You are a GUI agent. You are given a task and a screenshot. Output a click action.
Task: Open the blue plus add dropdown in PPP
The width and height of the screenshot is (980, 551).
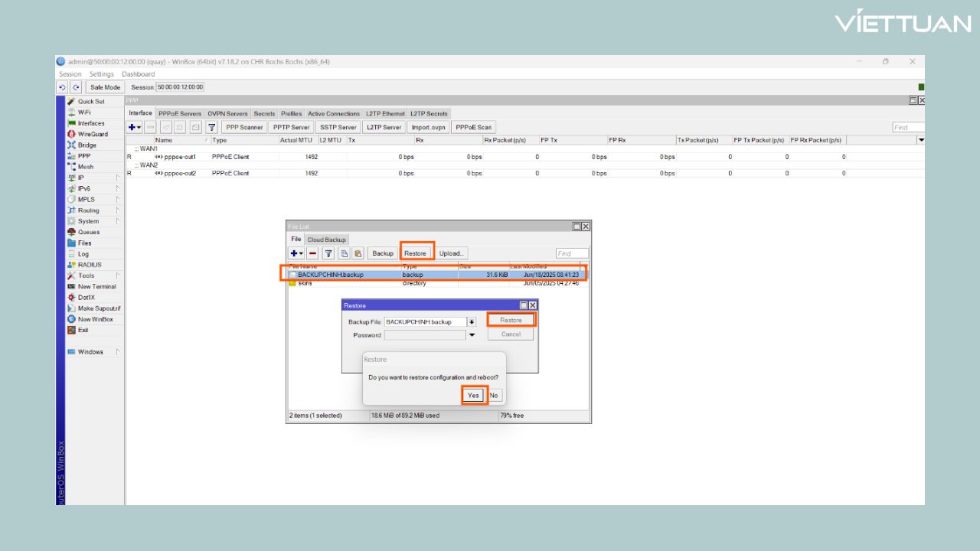pos(136,128)
